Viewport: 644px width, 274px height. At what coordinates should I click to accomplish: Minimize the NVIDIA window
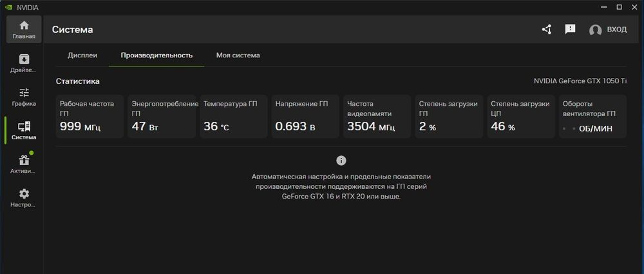[603, 7]
